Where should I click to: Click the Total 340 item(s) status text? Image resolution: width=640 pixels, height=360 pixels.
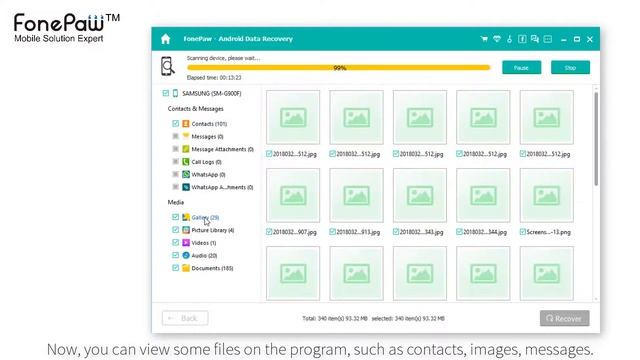pyautogui.click(x=335, y=318)
